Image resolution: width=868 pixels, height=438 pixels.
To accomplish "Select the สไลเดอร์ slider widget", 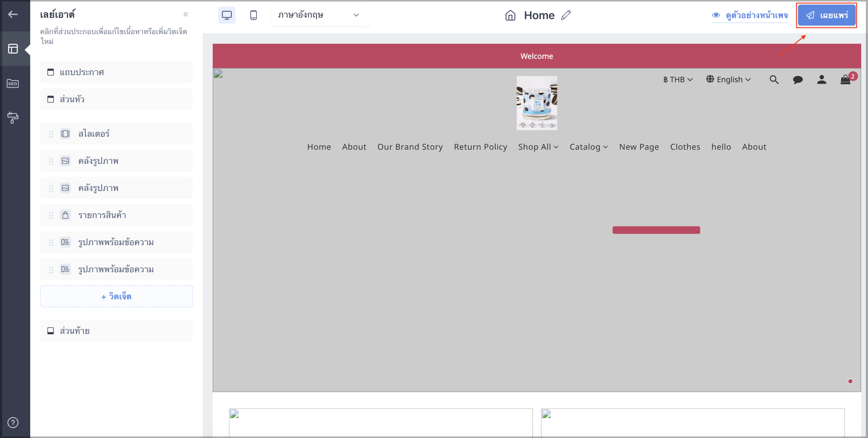I will [116, 134].
